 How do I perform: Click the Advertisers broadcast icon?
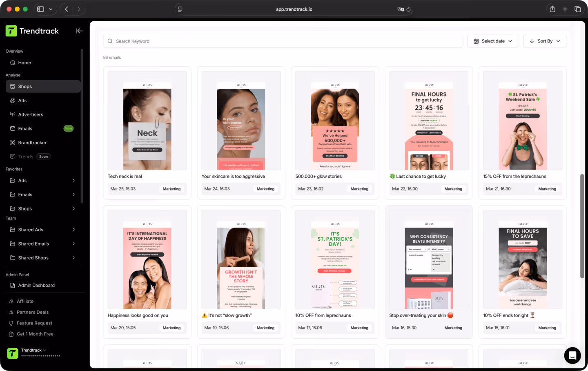[13, 114]
